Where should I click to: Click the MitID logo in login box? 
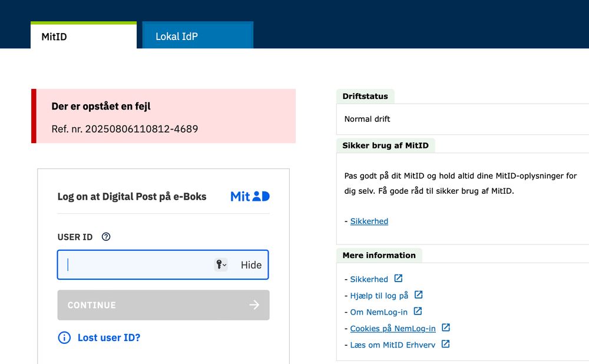[x=250, y=197]
